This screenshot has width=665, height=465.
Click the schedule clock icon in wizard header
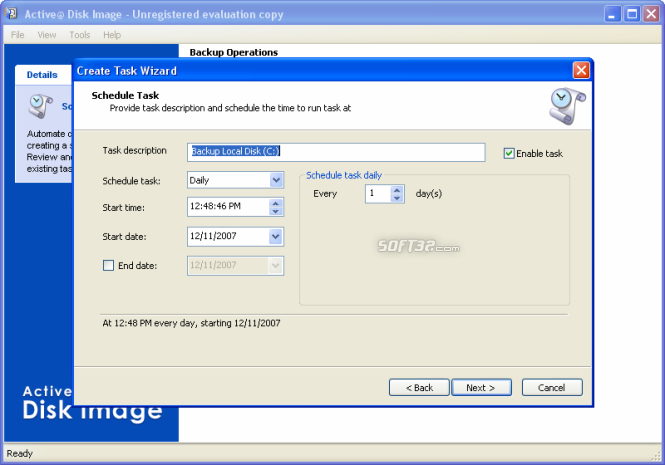567,106
